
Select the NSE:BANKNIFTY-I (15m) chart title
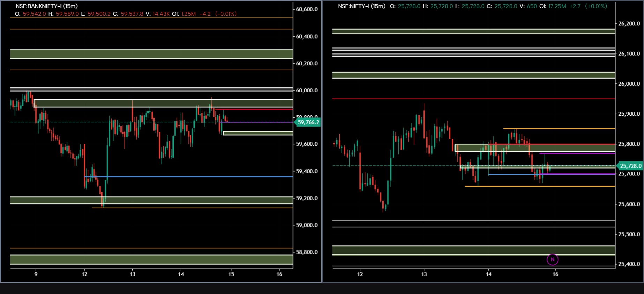(46, 6)
